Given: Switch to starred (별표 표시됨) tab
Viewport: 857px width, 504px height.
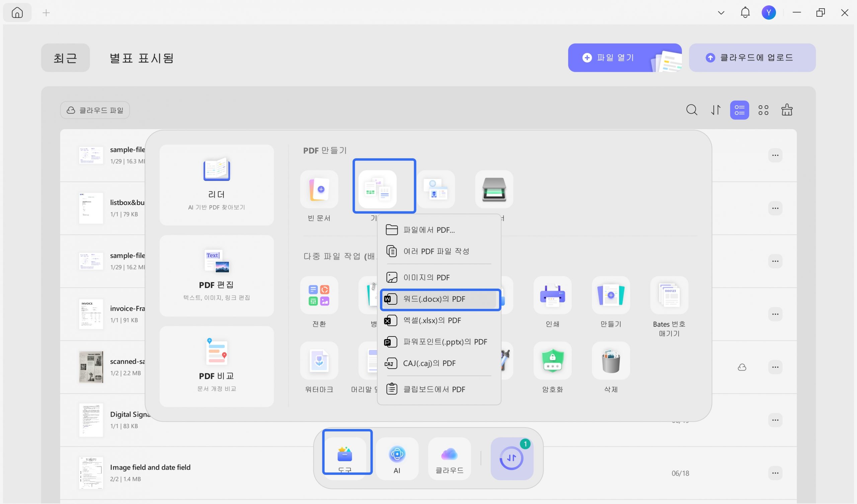Looking at the screenshot, I should point(142,58).
